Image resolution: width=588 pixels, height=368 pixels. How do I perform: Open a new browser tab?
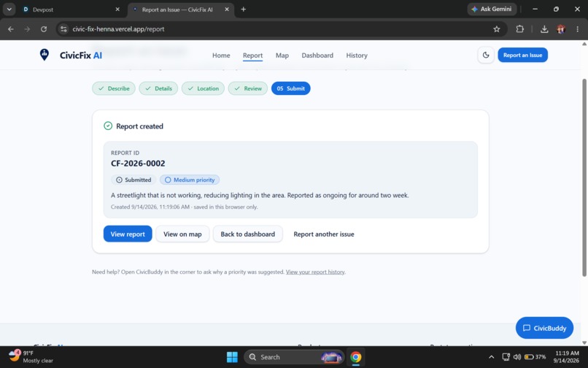pyautogui.click(x=244, y=9)
